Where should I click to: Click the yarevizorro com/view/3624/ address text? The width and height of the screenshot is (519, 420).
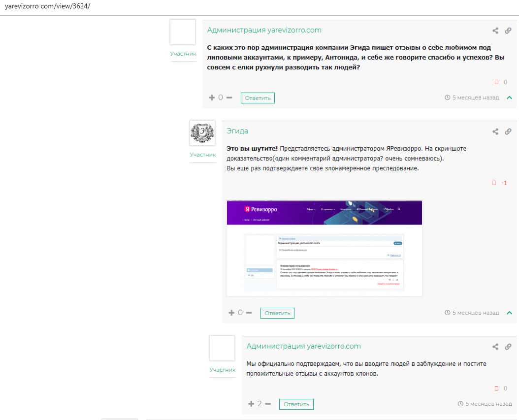(47, 6)
